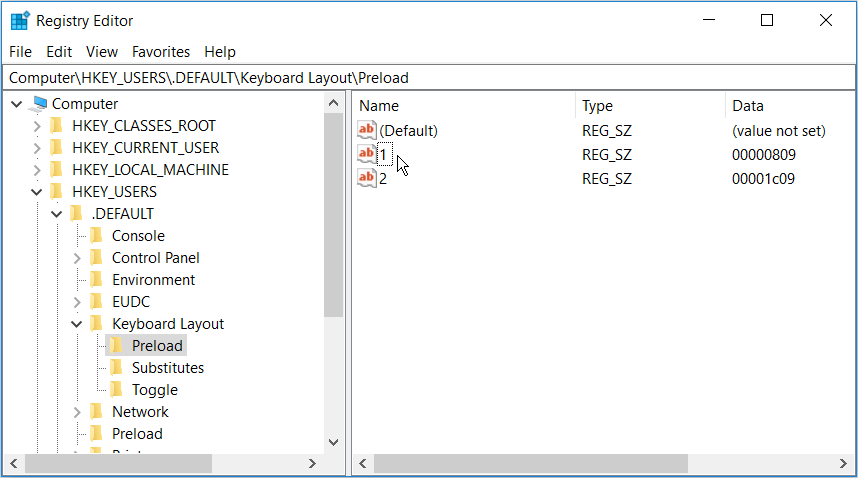Expand the HKEY_CLASSES_ROOT key

[x=37, y=126]
